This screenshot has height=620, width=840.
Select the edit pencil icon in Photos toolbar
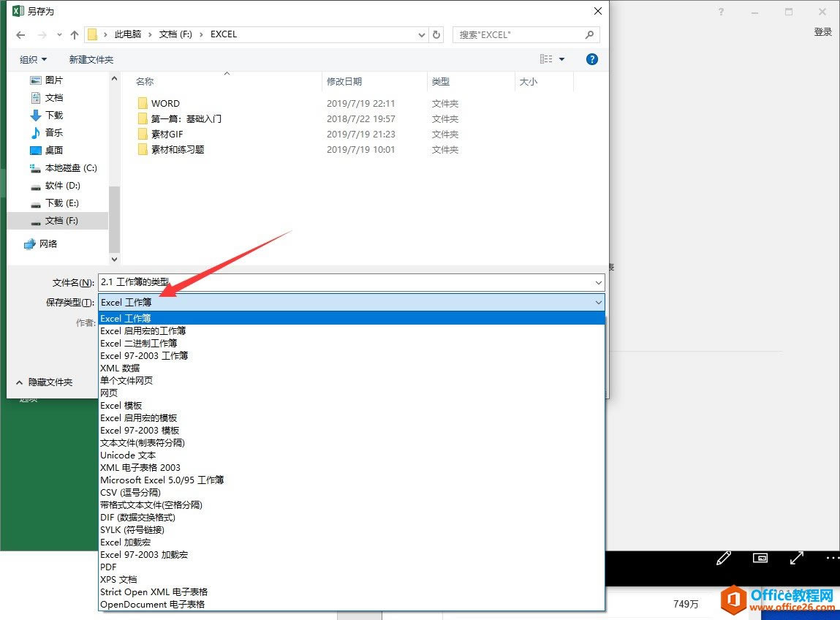point(723,558)
